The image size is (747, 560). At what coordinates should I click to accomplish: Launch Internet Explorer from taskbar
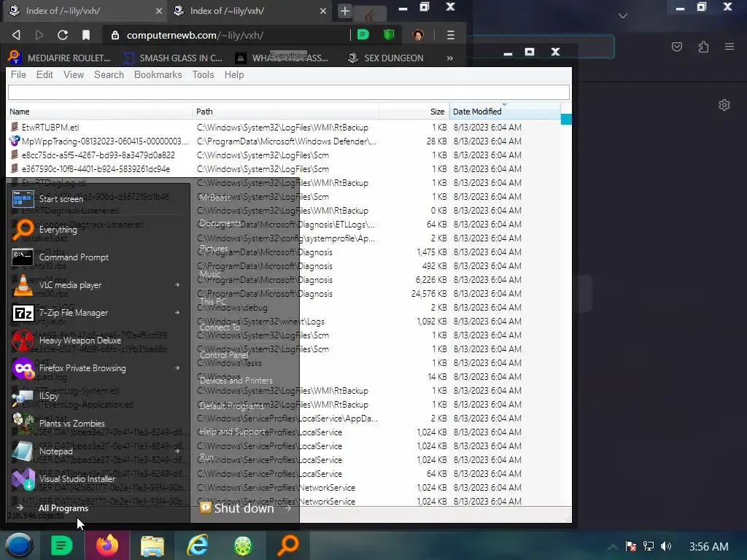[x=197, y=545]
